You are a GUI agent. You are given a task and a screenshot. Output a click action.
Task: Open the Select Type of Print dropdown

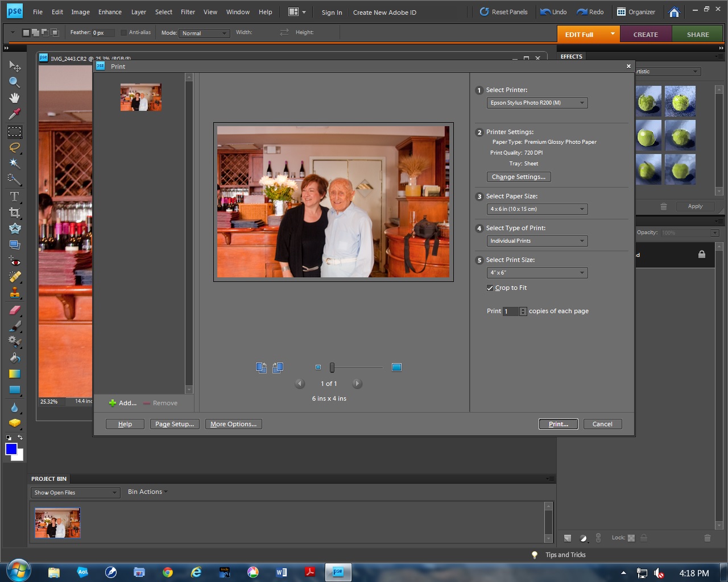(537, 241)
